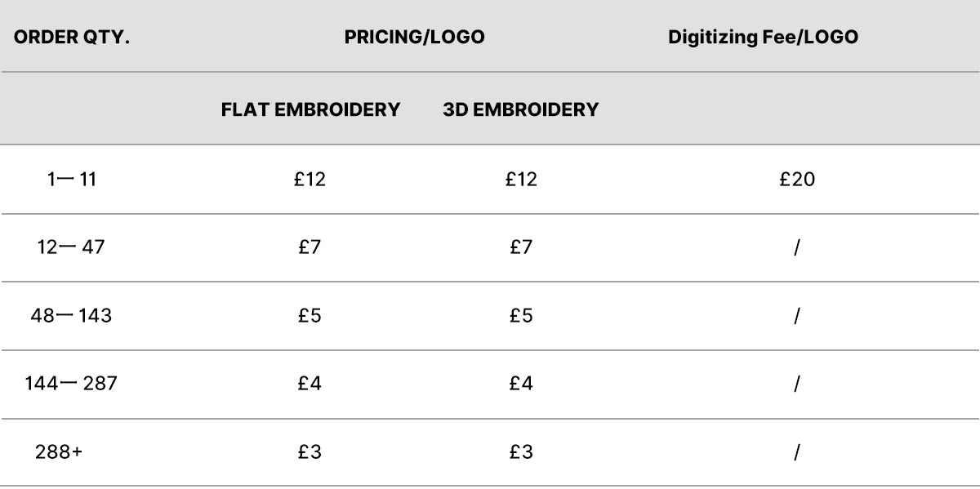Click the 1—11 order quantity cell
This screenshot has height=489, width=980.
click(x=71, y=180)
